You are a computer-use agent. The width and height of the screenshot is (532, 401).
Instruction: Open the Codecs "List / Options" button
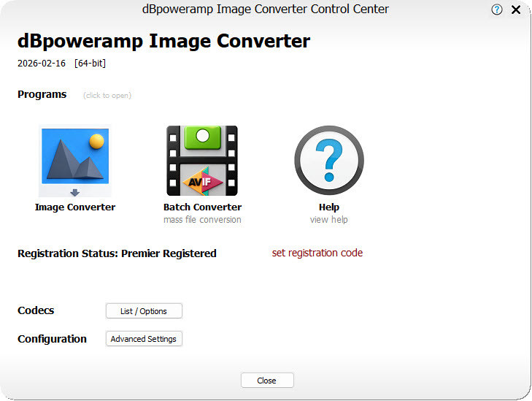144,311
